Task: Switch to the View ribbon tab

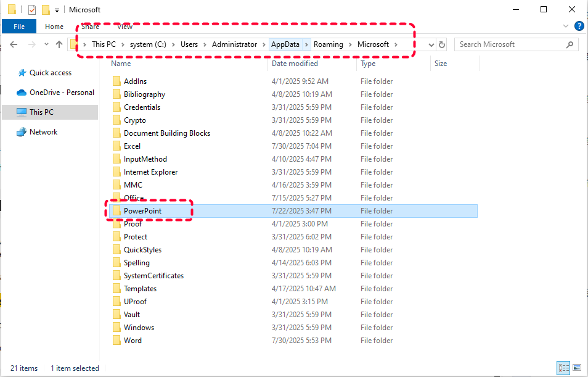Action: click(x=125, y=27)
